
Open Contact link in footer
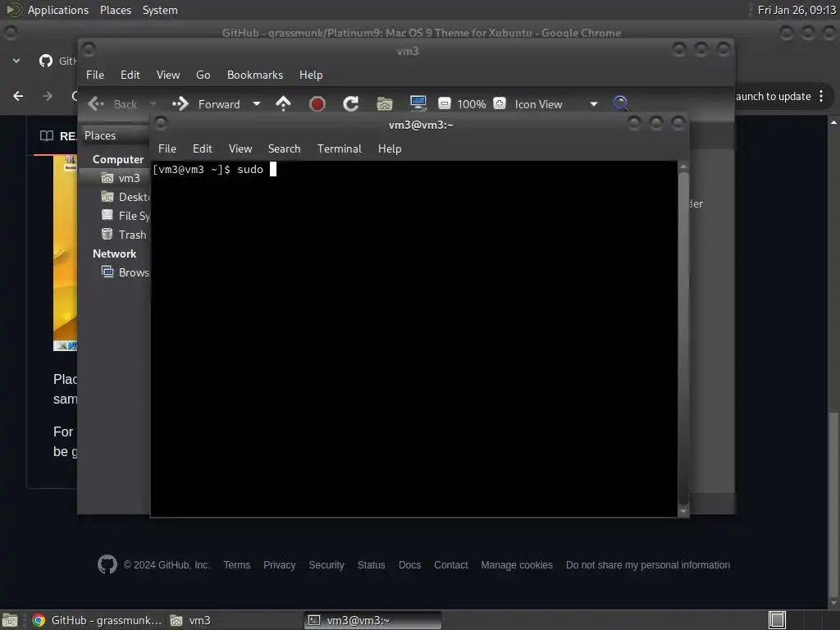450,565
